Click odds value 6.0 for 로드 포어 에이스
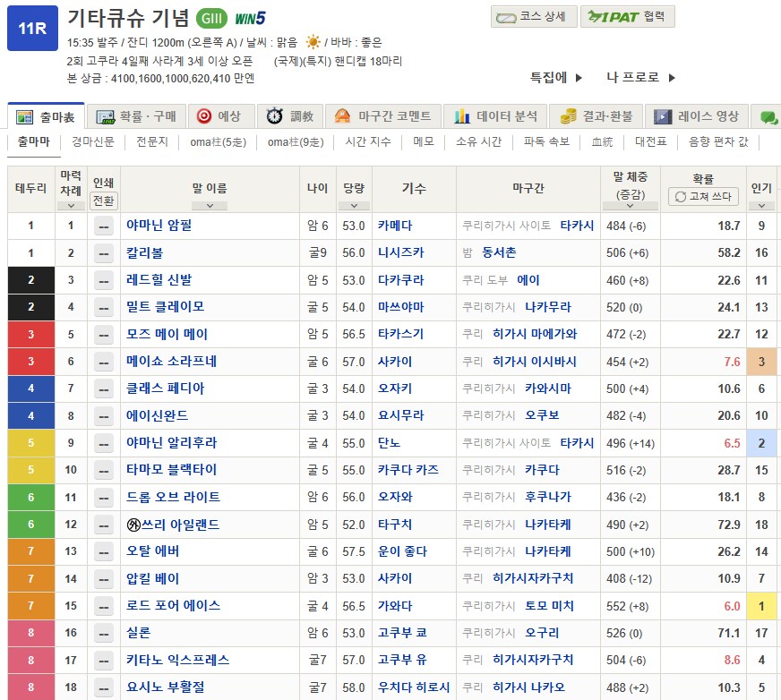The height and width of the screenshot is (700, 781). (732, 606)
